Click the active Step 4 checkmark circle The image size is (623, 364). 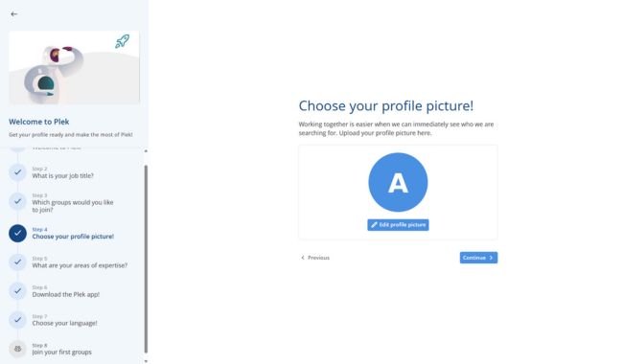tap(17, 233)
